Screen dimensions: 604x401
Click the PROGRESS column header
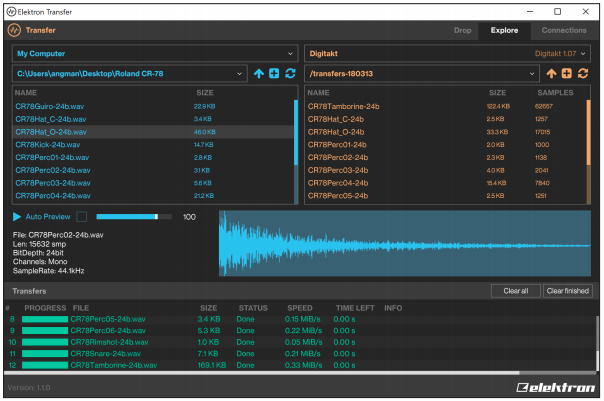(x=45, y=308)
